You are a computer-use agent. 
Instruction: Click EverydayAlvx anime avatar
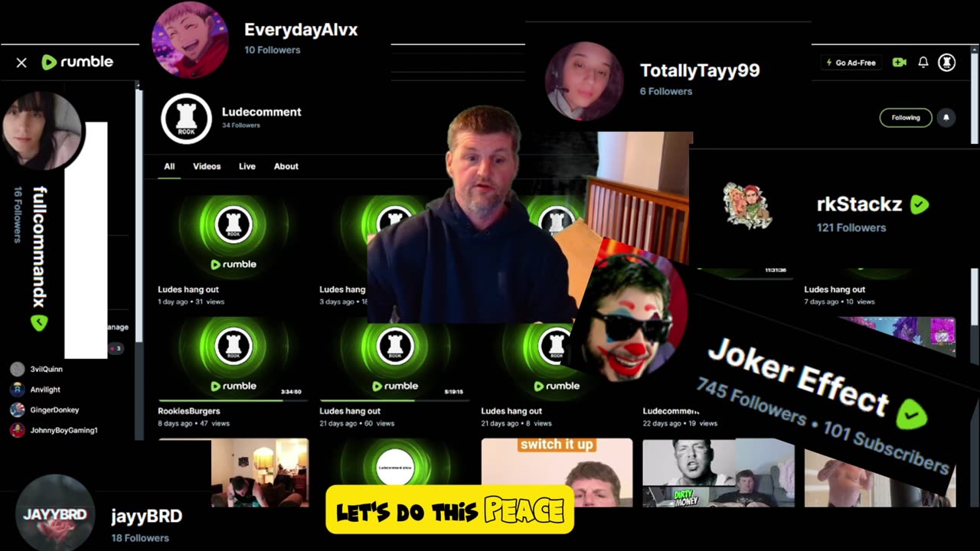190,40
